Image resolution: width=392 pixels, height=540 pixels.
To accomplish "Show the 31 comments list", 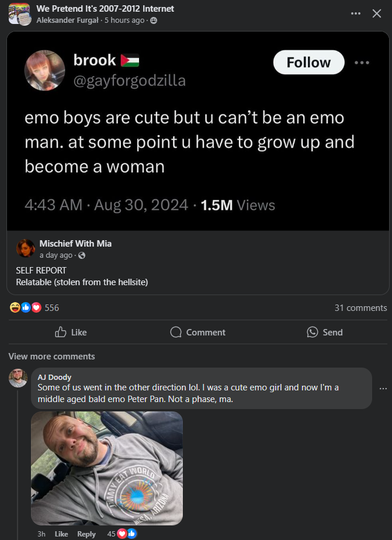I will click(x=360, y=307).
